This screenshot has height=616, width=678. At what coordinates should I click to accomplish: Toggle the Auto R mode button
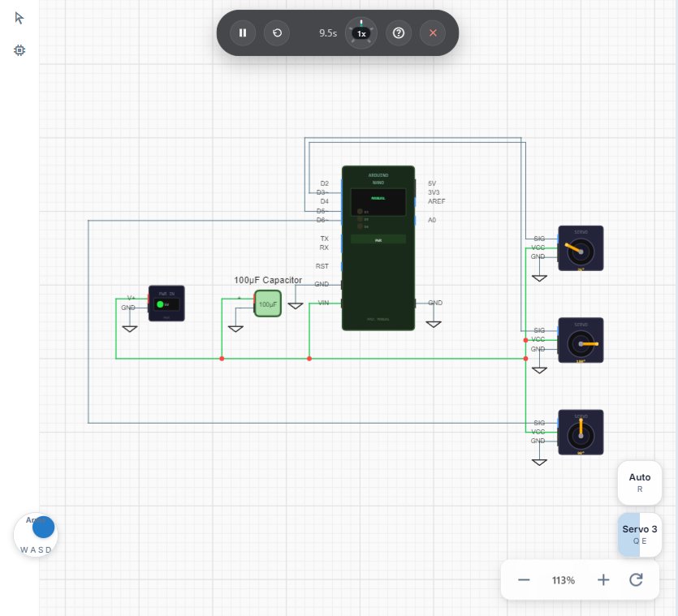640,482
